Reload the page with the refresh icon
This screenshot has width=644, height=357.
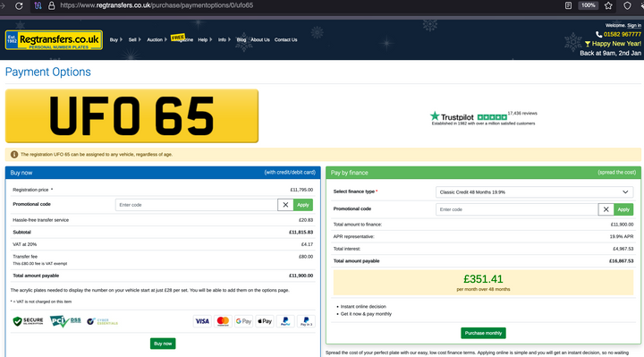pyautogui.click(x=19, y=5)
